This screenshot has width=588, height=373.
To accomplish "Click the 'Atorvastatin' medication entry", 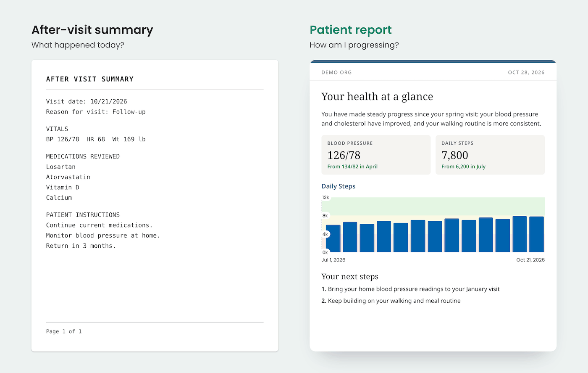I will click(68, 177).
